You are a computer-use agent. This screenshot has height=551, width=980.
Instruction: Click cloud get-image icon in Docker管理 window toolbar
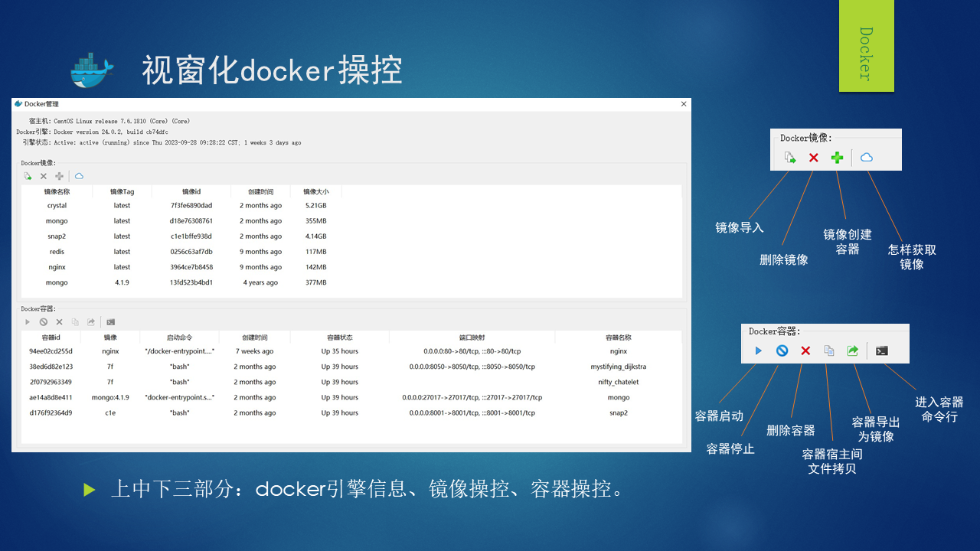pyautogui.click(x=79, y=176)
